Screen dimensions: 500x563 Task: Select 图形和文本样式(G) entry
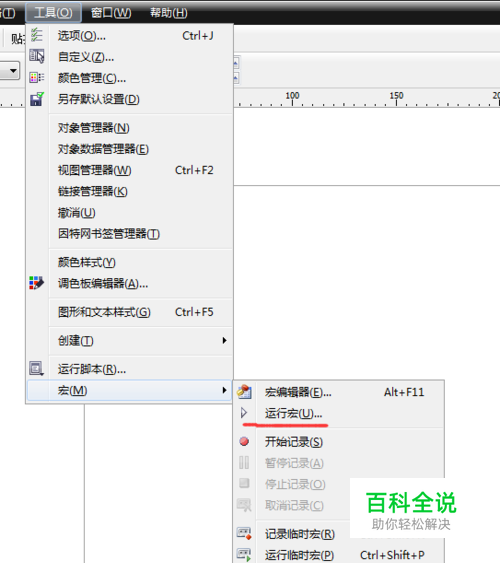tap(104, 312)
